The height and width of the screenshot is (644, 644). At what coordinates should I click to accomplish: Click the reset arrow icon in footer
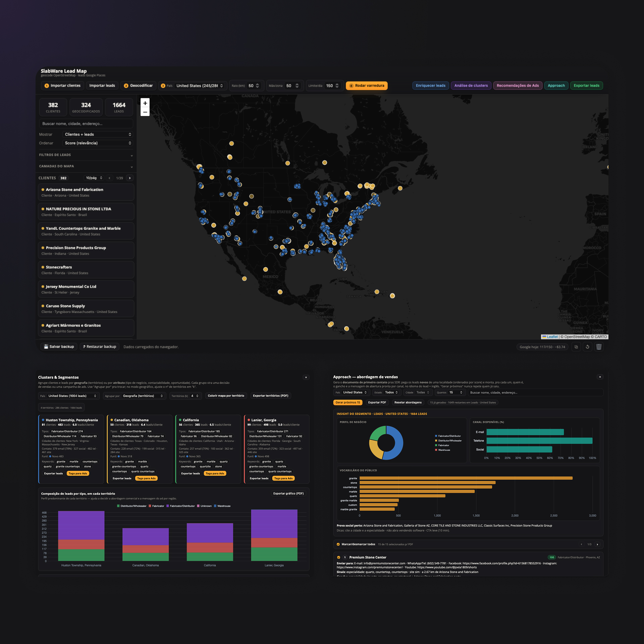pyautogui.click(x=587, y=347)
